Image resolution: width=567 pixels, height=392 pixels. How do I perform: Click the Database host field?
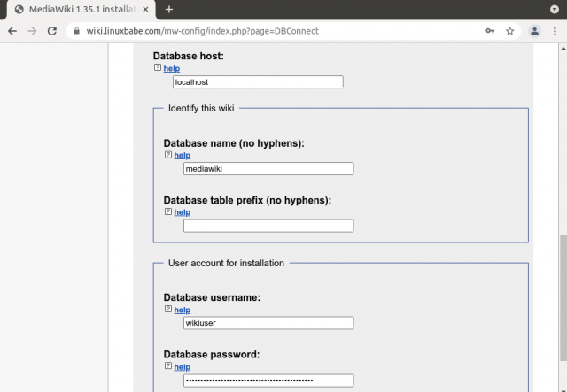[257, 82]
